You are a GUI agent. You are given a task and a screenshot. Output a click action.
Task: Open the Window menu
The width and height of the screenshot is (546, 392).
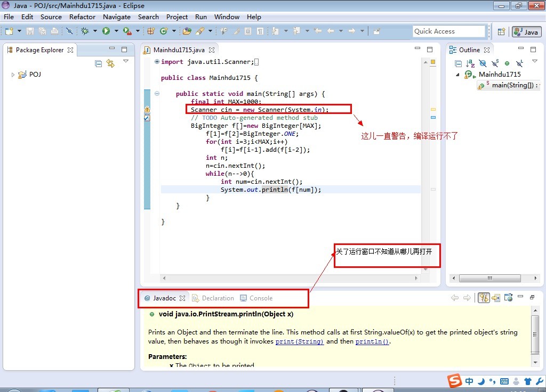(x=227, y=17)
